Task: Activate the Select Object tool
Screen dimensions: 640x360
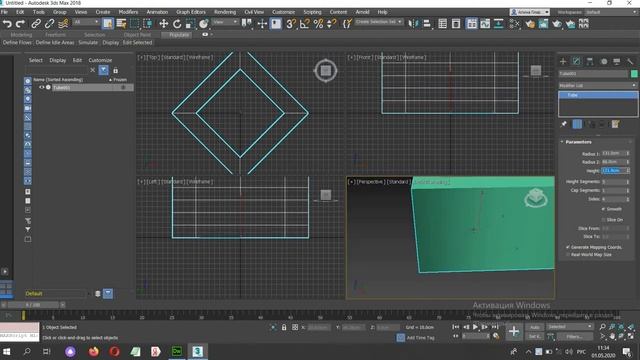Action: tap(108, 24)
